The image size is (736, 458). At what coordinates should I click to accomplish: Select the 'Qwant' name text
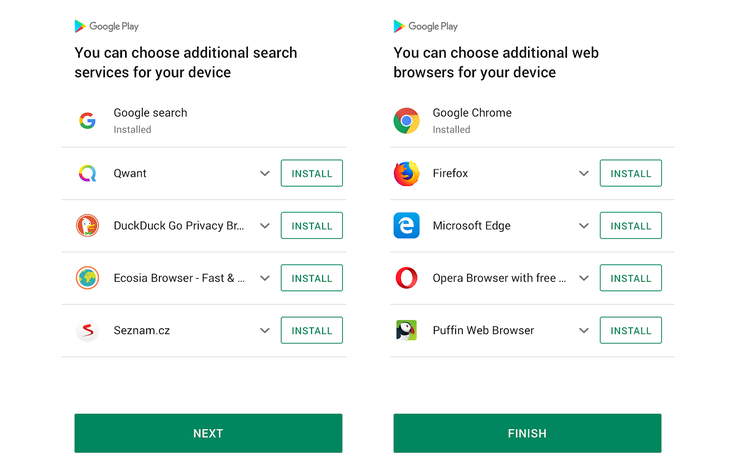pyautogui.click(x=130, y=174)
